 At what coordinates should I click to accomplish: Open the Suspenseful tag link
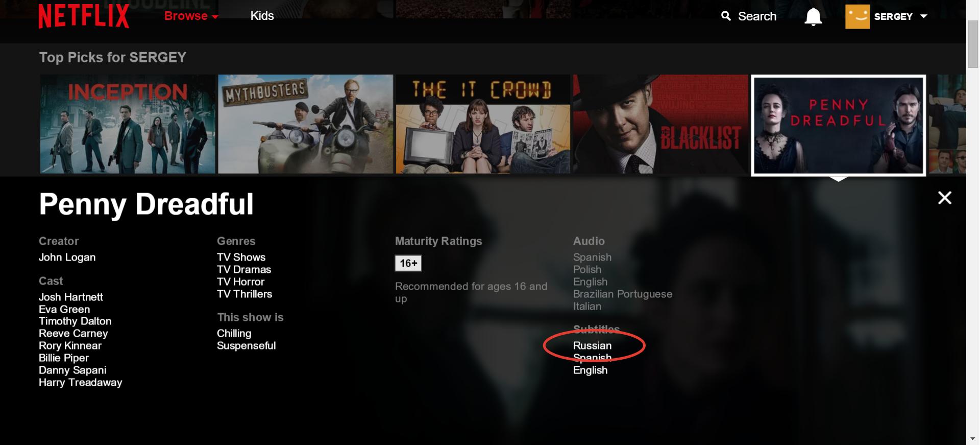(246, 345)
